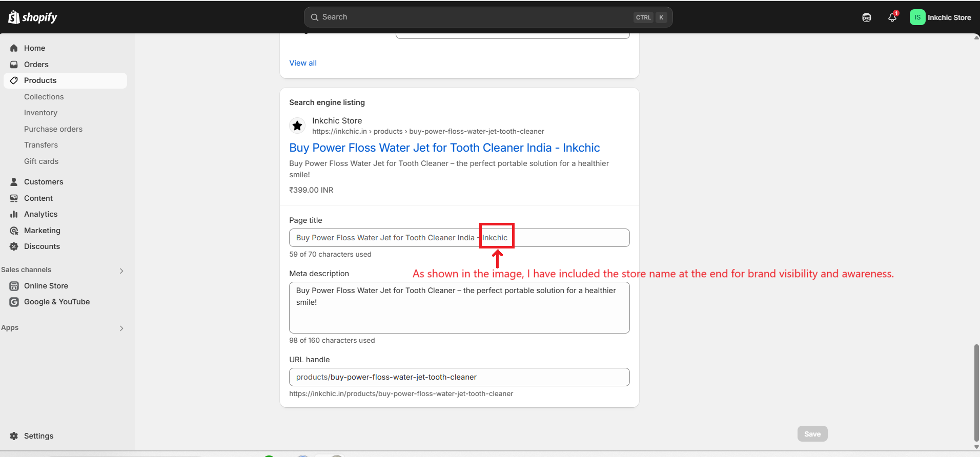Click the ₹399.00 INR price text
The width and height of the screenshot is (980, 457).
coord(311,190)
